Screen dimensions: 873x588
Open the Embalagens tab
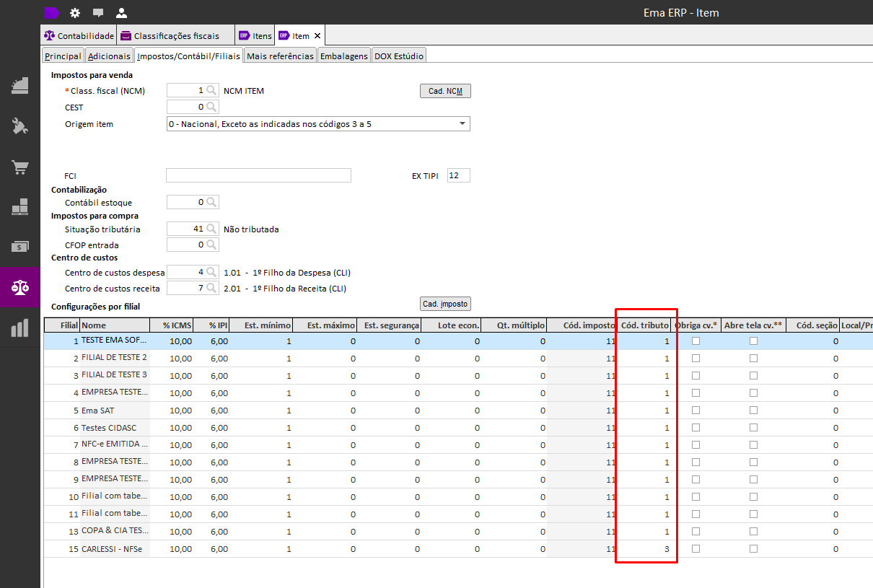pyautogui.click(x=344, y=56)
